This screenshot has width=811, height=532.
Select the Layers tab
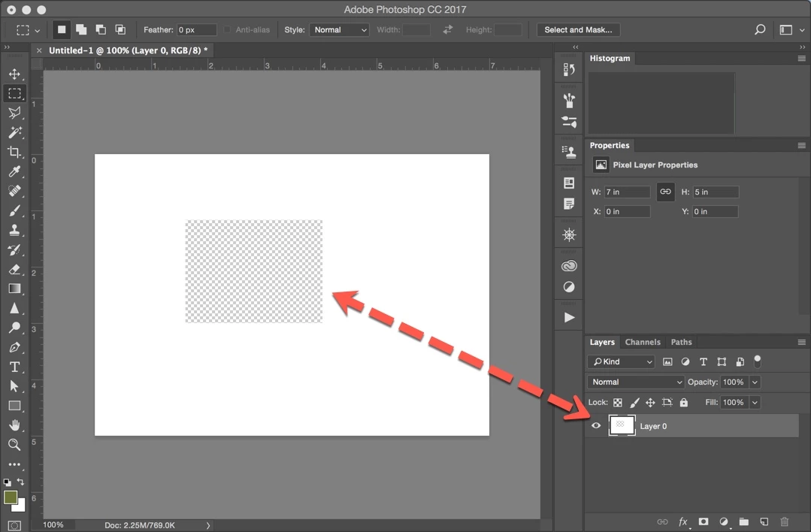pyautogui.click(x=602, y=342)
